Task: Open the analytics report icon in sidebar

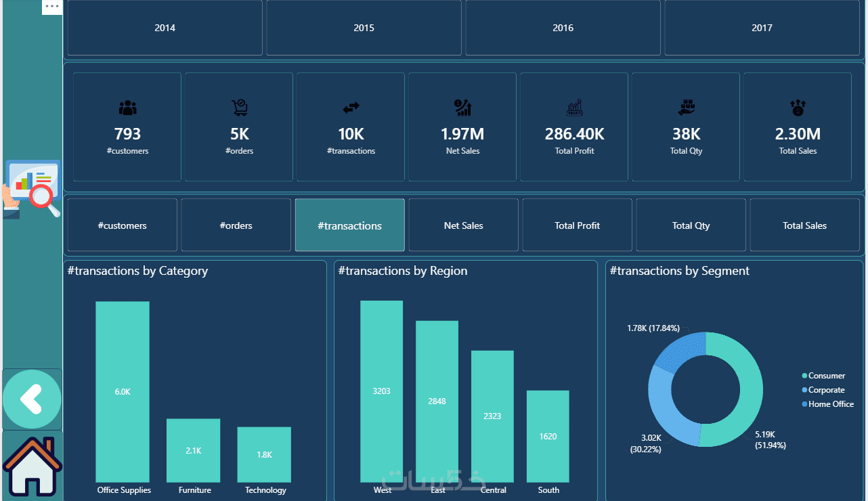Action: [x=31, y=189]
